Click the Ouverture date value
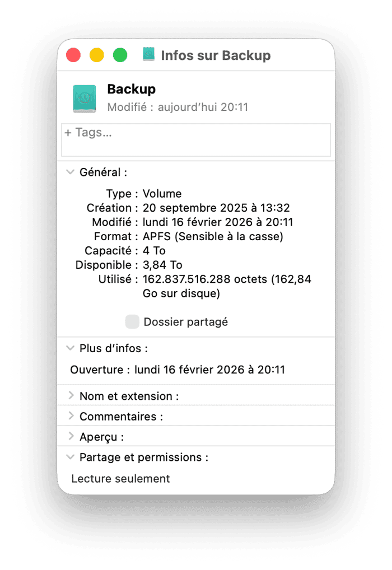392x570 pixels. 209,370
